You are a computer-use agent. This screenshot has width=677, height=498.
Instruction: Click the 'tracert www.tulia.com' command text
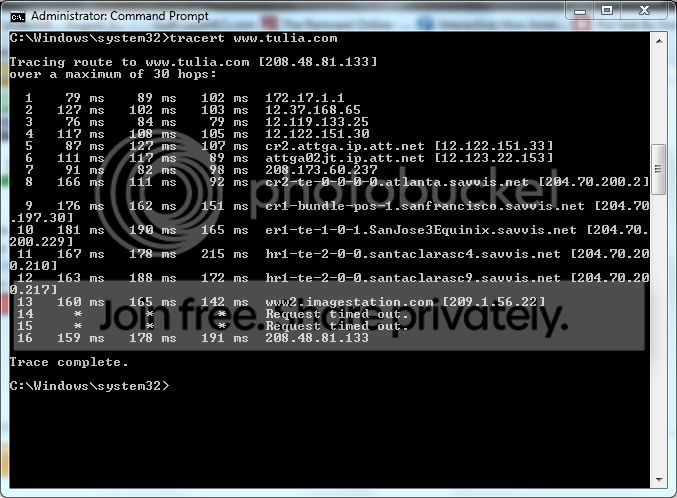coord(253,38)
